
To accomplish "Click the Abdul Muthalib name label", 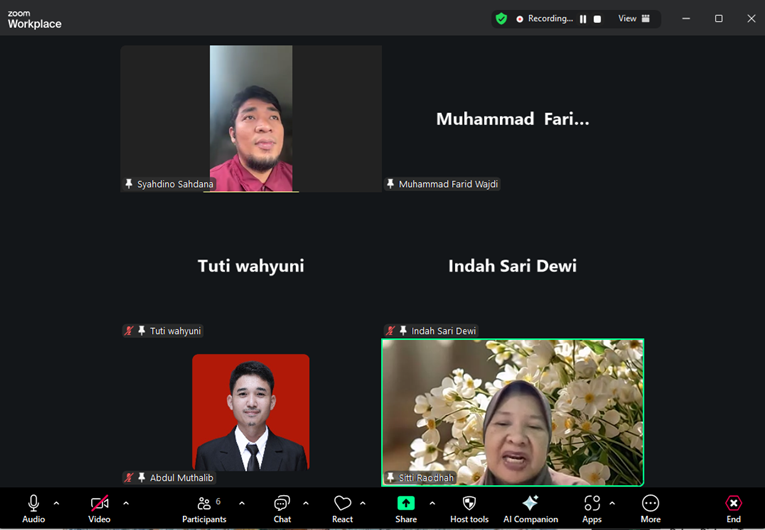I will [x=181, y=478].
